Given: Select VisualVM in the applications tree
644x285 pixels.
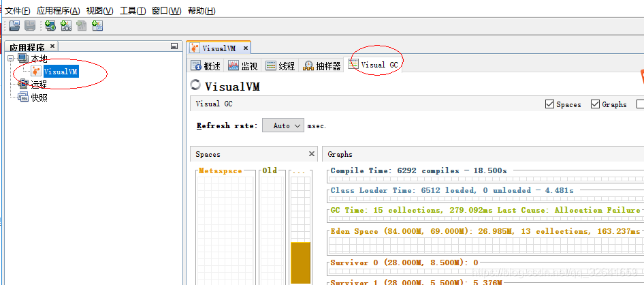Looking at the screenshot, I should click(x=61, y=72).
